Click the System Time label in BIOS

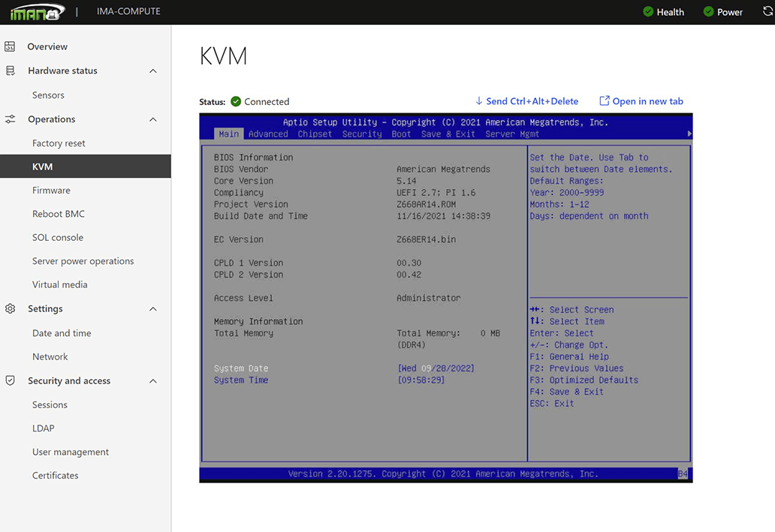pyautogui.click(x=241, y=380)
